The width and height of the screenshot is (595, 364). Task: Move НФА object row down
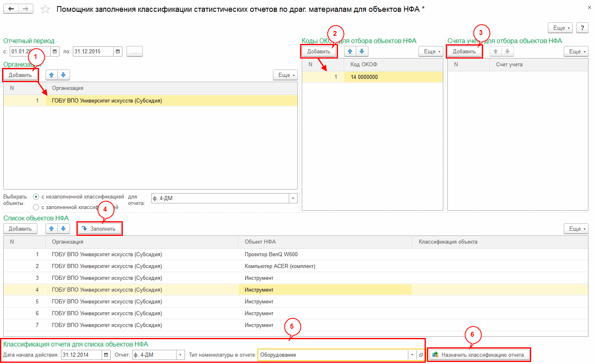coord(63,229)
